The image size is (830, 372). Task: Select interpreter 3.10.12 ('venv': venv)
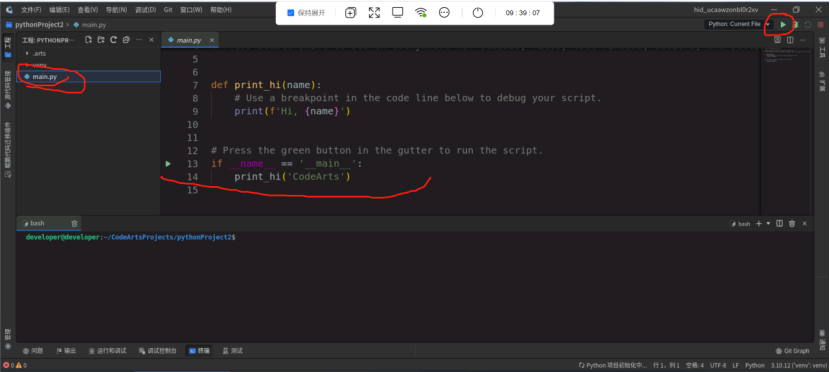point(799,365)
